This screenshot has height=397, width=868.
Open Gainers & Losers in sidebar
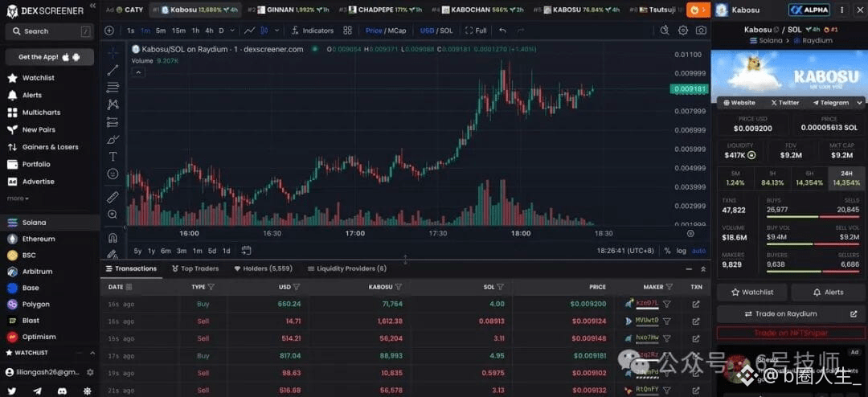pos(50,147)
